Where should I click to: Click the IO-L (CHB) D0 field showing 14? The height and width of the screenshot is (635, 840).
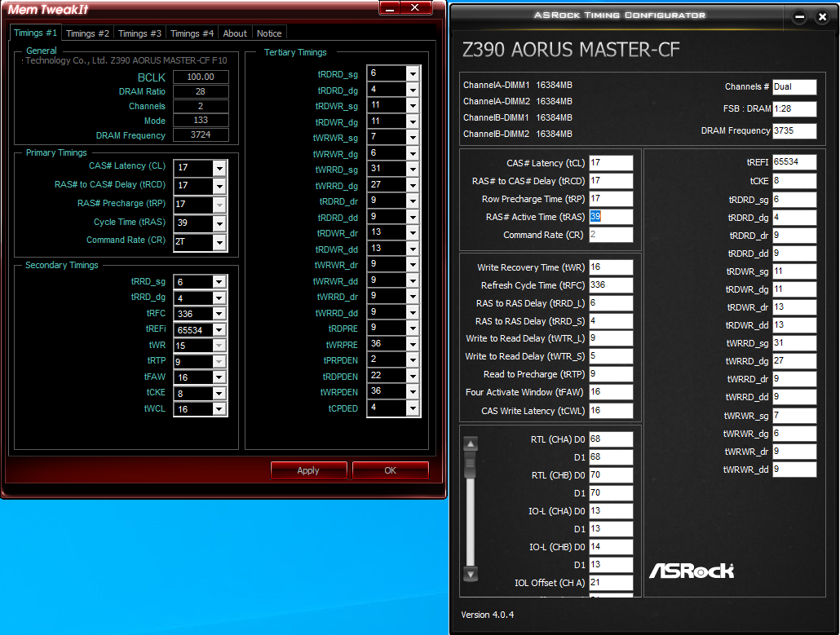[612, 547]
